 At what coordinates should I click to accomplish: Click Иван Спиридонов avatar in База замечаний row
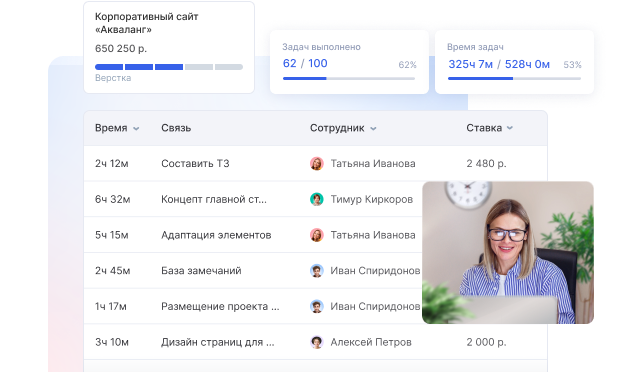click(x=316, y=271)
